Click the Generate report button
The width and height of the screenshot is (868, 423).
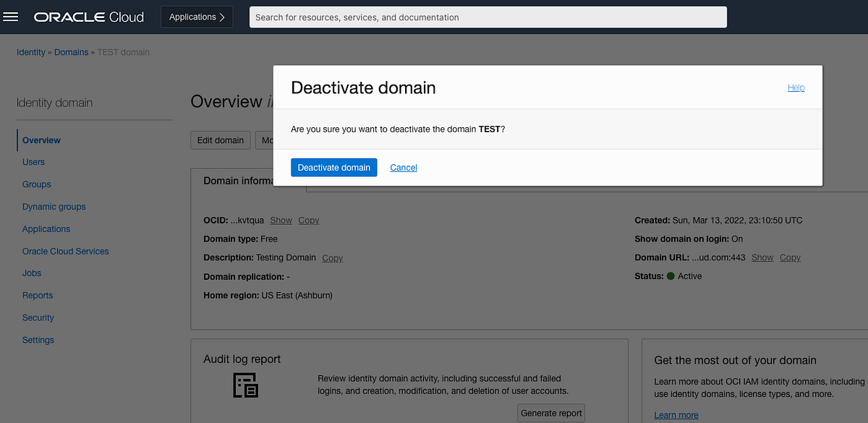tap(550, 413)
